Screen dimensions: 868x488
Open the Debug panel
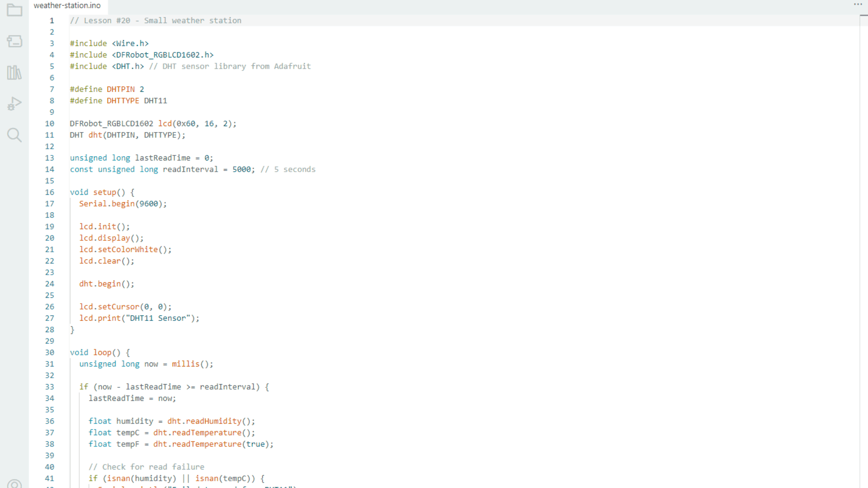tap(14, 103)
